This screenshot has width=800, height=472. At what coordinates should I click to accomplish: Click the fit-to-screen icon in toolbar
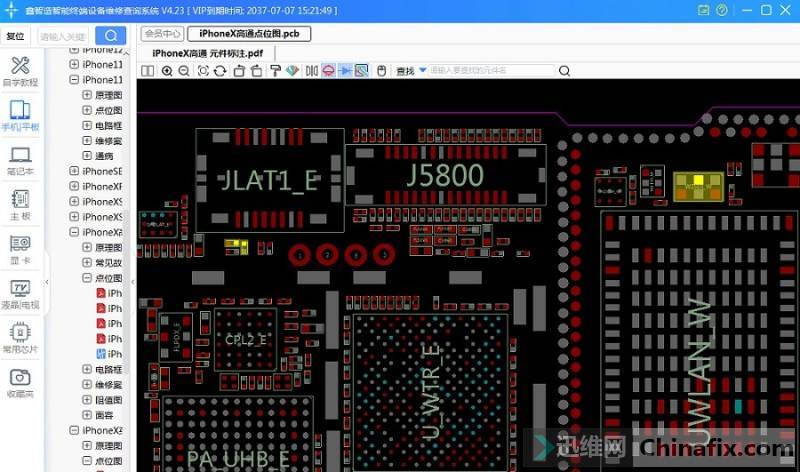[203, 71]
